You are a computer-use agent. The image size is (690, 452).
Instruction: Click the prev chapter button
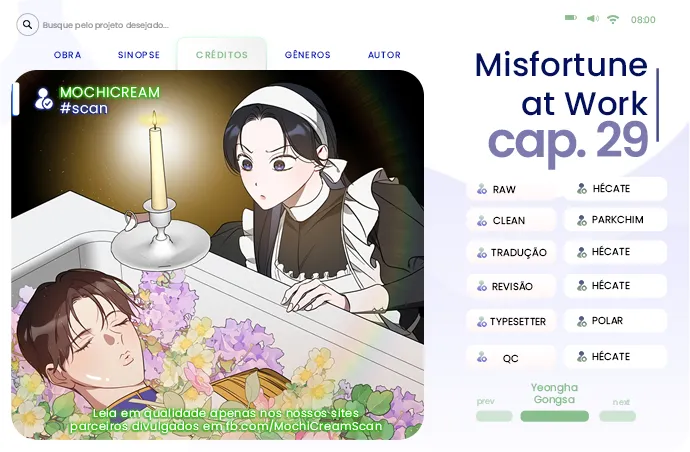click(494, 416)
